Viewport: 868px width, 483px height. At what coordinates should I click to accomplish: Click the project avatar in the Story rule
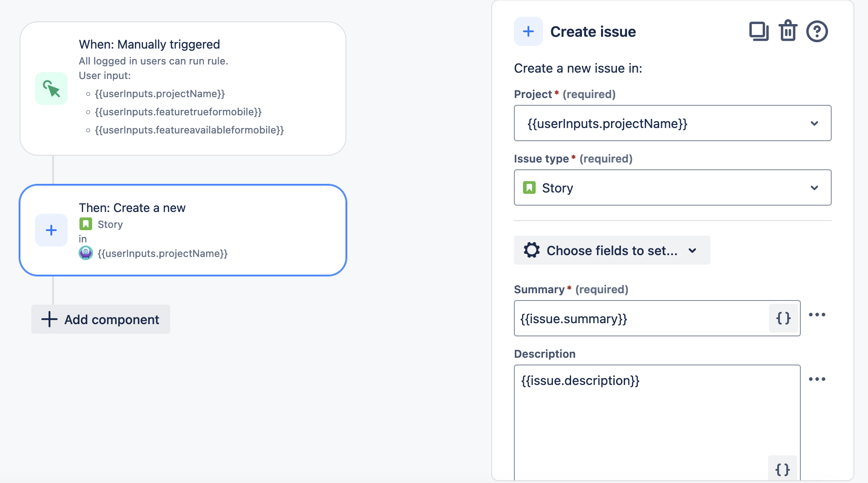pos(85,253)
